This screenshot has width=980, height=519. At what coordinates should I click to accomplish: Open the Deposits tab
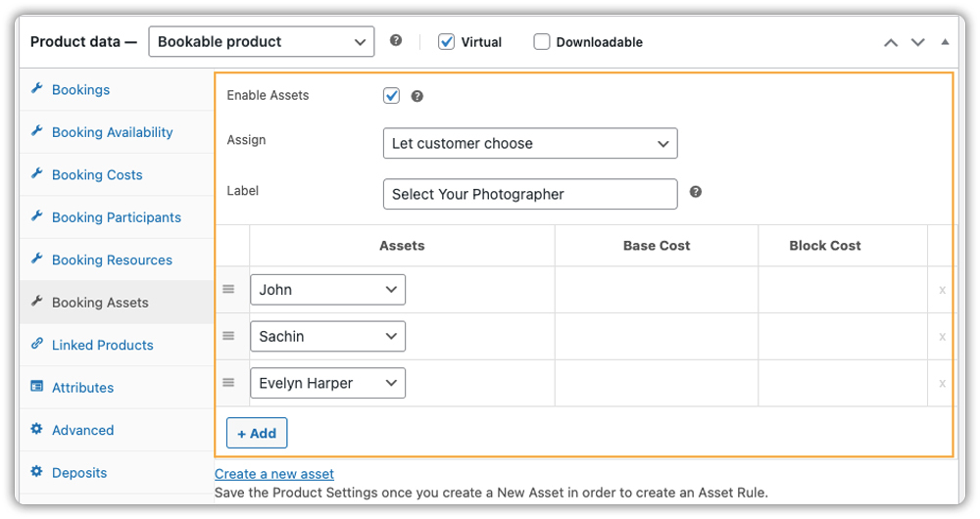pyautogui.click(x=117, y=473)
